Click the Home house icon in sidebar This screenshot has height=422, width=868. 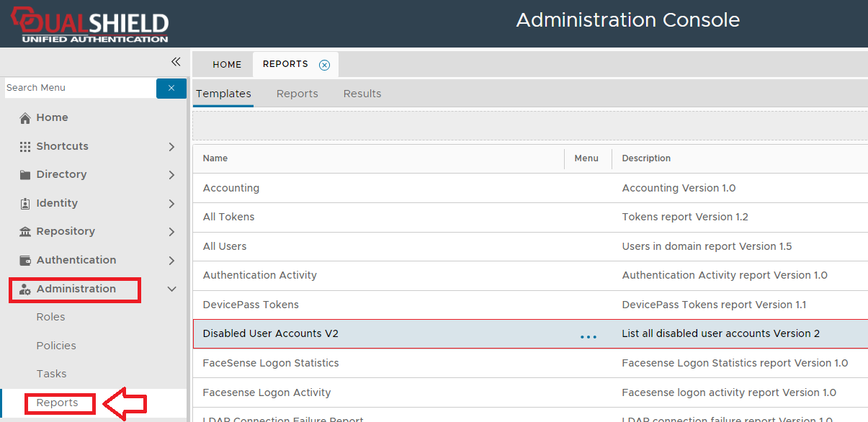[25, 118]
